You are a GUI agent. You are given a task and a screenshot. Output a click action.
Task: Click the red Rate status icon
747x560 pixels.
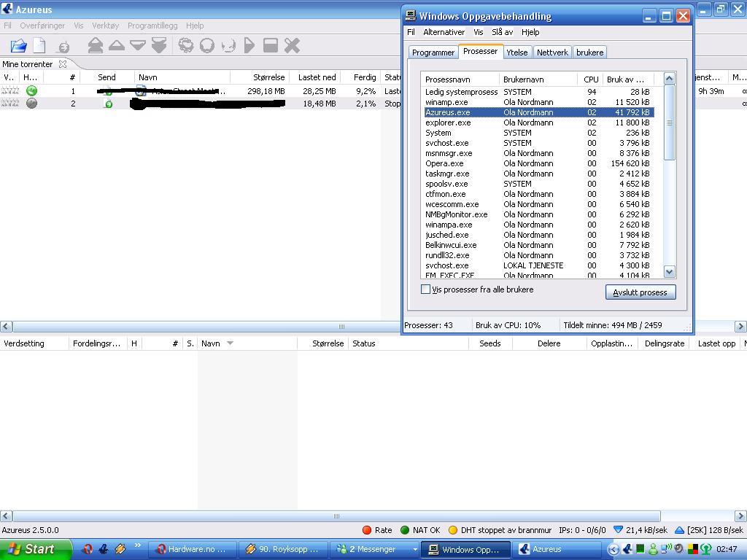[366, 530]
